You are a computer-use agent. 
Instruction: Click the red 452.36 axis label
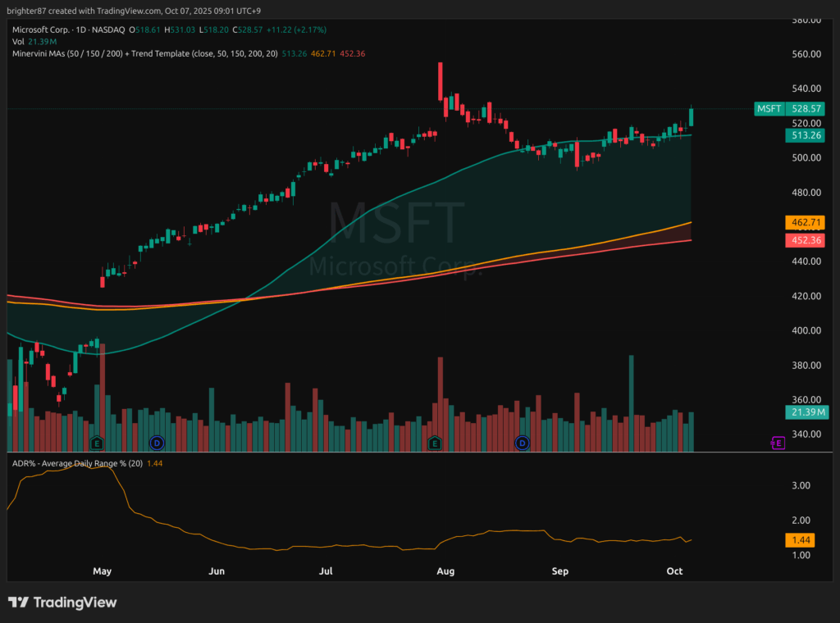[x=807, y=240]
